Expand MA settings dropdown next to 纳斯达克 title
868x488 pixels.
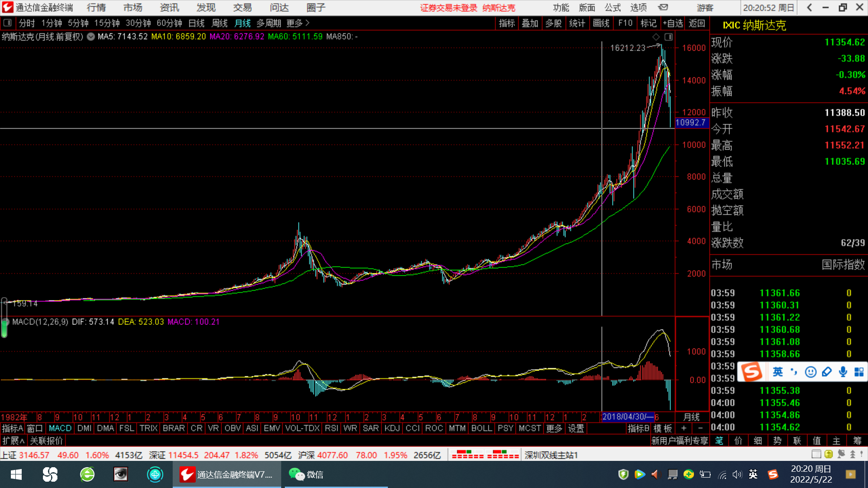[x=91, y=37]
